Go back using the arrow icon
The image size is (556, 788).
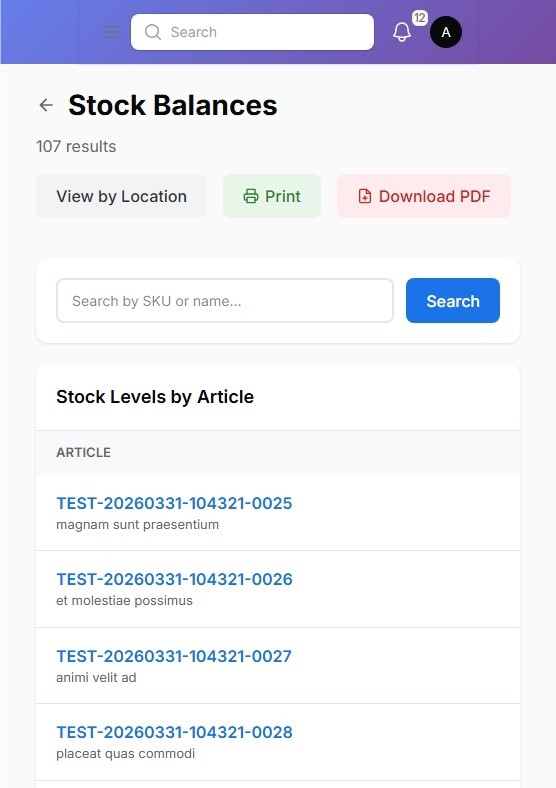(46, 105)
